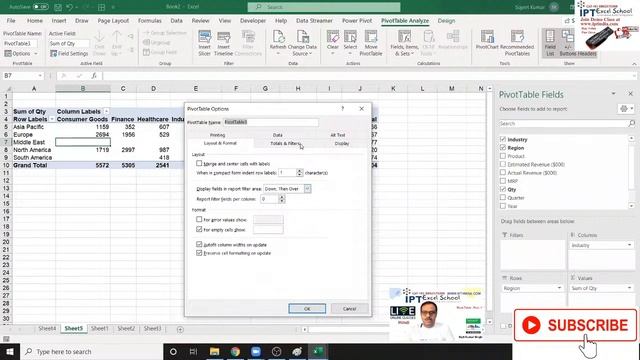The image size is (640, 360).
Task: Open the Power Pivot ribbon tab
Action: pos(357,21)
